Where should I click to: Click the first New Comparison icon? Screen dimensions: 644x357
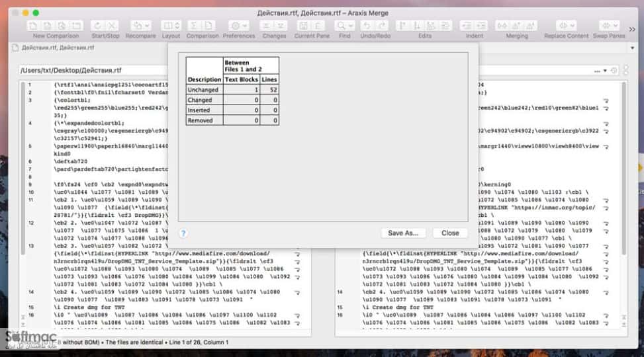(33, 26)
